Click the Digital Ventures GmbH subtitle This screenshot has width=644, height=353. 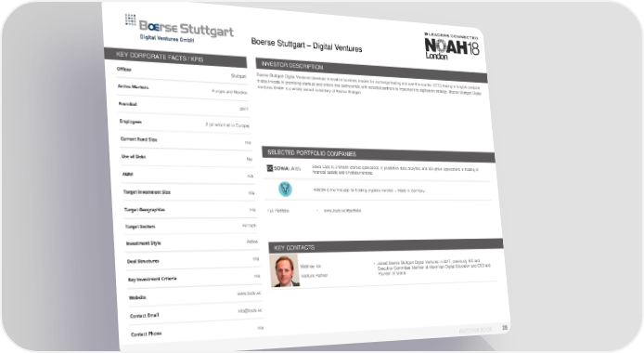(167, 38)
